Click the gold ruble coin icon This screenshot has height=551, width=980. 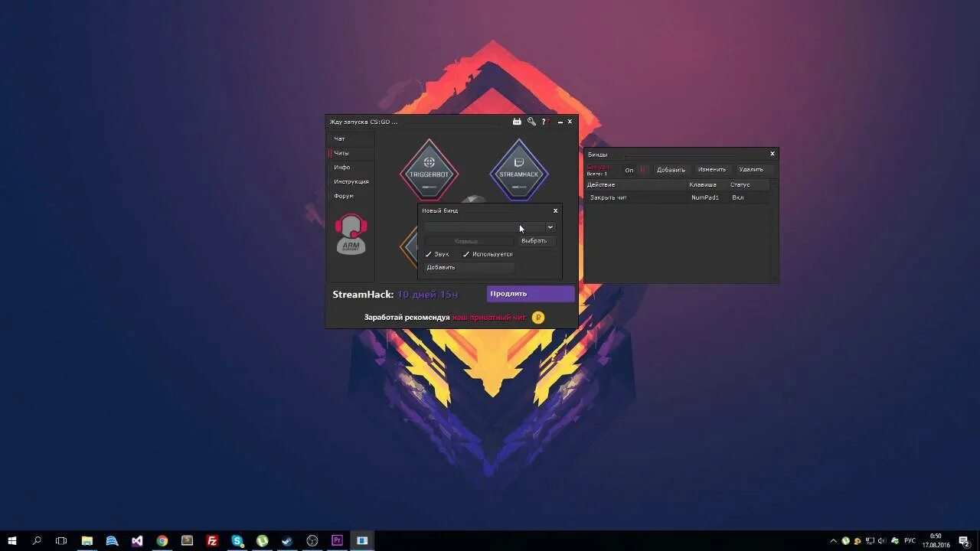coord(538,317)
